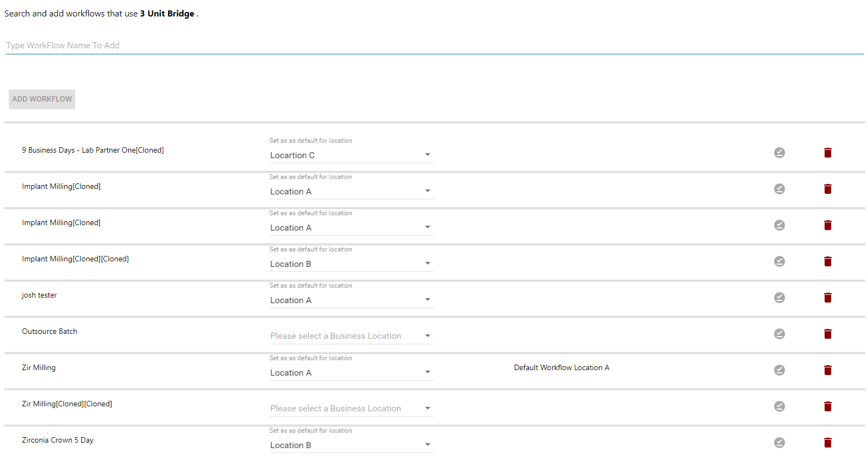The width and height of the screenshot is (868, 475).
Task: Set josh tester as default via checkmark
Action: tap(779, 298)
